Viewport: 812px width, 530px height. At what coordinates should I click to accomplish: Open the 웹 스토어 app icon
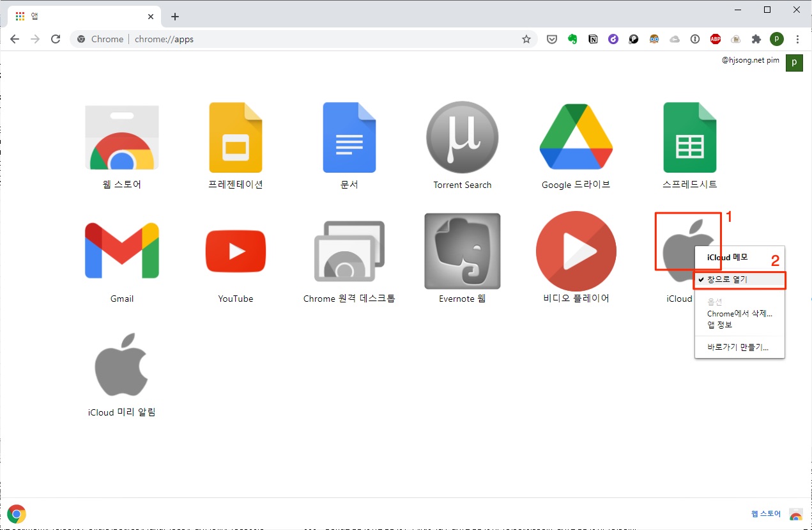122,138
